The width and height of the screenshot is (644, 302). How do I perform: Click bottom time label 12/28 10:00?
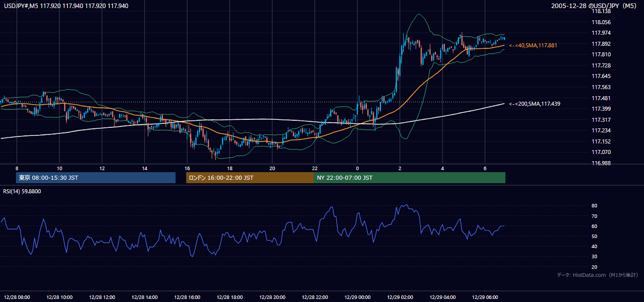[59, 297]
